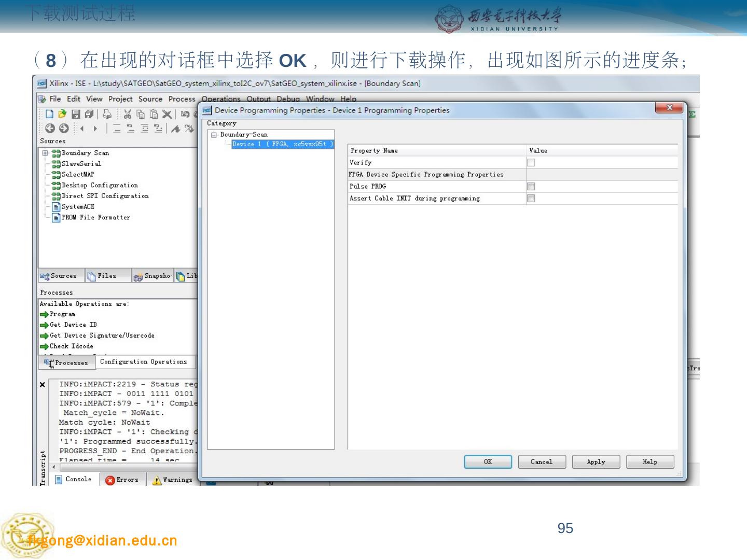Click the Print toolbar icon
The image size is (747, 560).
[107, 114]
